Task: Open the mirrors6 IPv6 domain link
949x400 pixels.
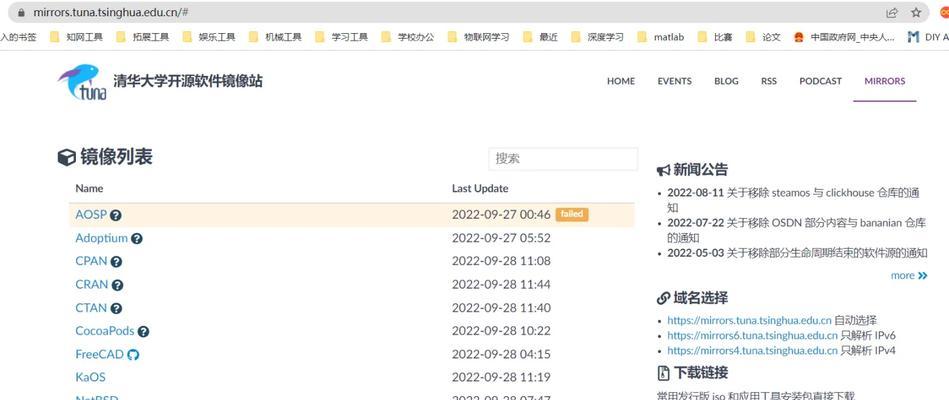Action: click(x=752, y=335)
